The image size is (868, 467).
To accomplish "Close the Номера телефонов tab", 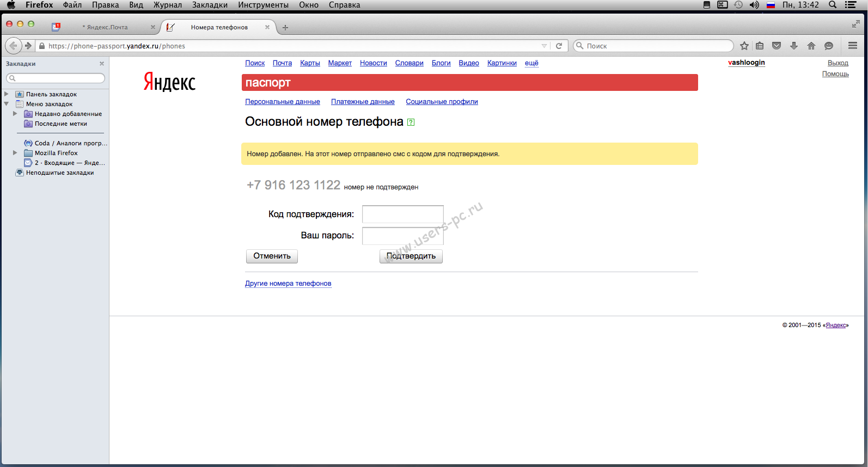I will (x=267, y=27).
